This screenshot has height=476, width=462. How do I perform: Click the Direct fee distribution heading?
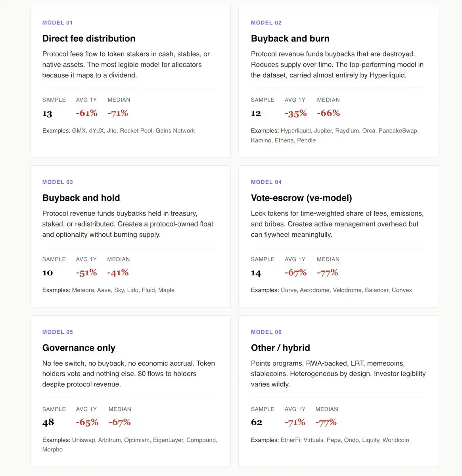tap(89, 38)
